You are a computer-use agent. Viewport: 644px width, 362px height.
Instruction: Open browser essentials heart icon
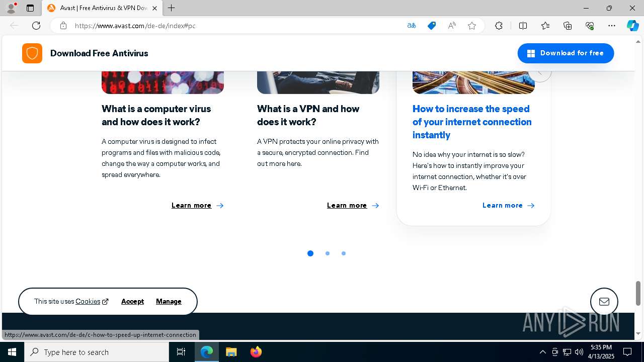[x=590, y=26]
